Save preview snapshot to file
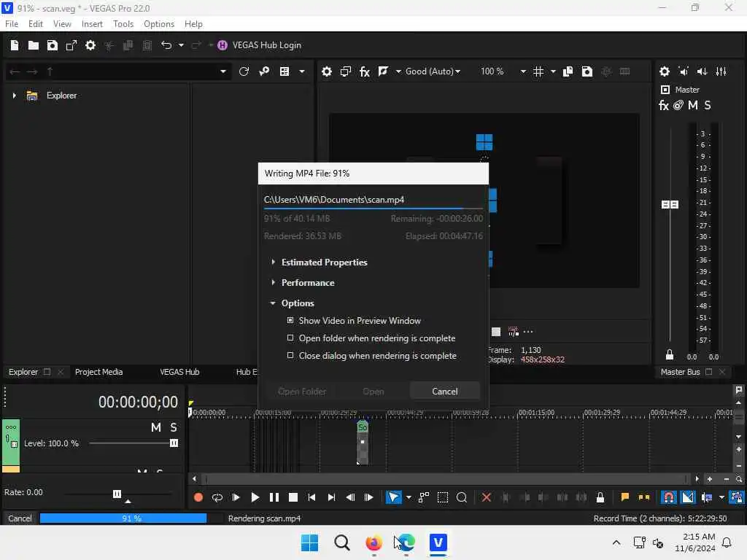Viewport: 747px width, 560px height. tap(587, 71)
